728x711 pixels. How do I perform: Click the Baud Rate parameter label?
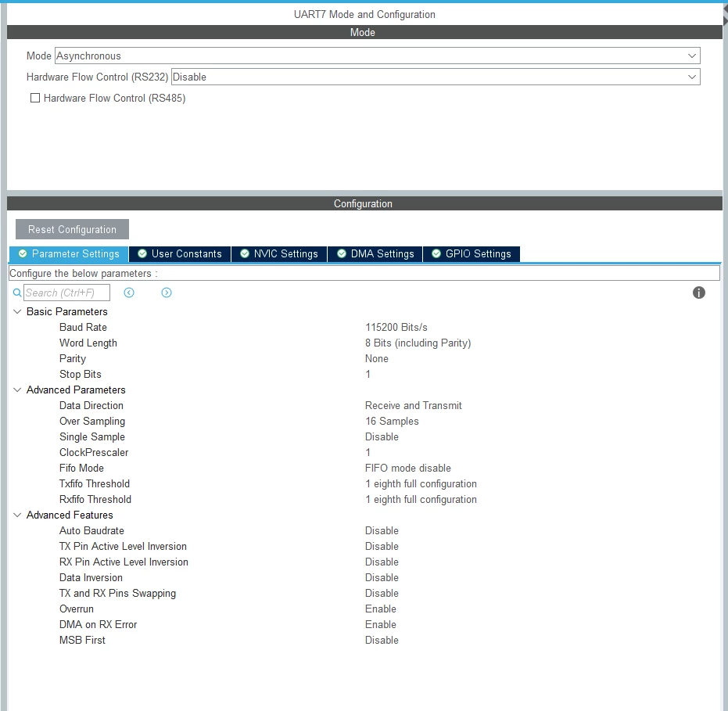pyautogui.click(x=83, y=328)
